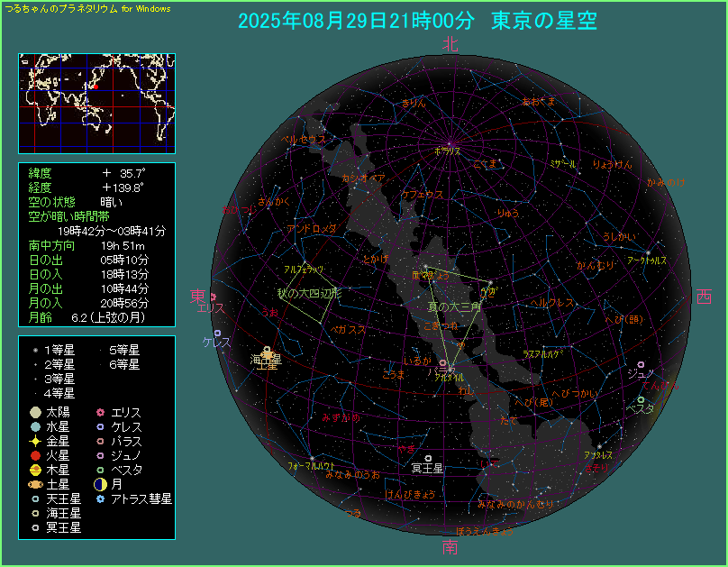This screenshot has height=567, width=728.
Task: Click the red Mars (火星) icon in legend
Action: point(35,456)
